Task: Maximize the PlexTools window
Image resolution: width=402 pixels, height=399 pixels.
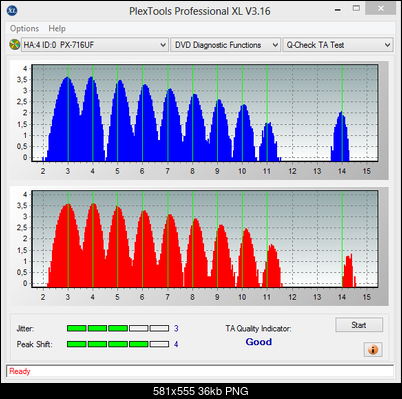Action: (x=356, y=9)
